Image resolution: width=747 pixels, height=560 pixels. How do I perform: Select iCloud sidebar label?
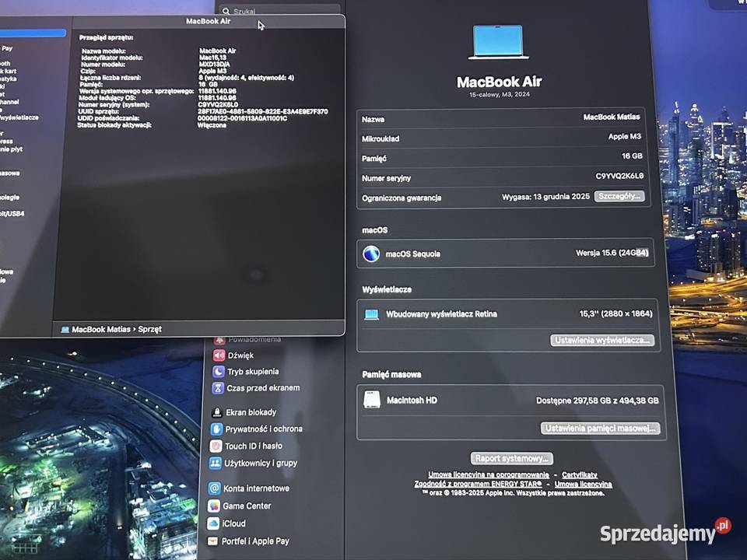[x=234, y=523]
